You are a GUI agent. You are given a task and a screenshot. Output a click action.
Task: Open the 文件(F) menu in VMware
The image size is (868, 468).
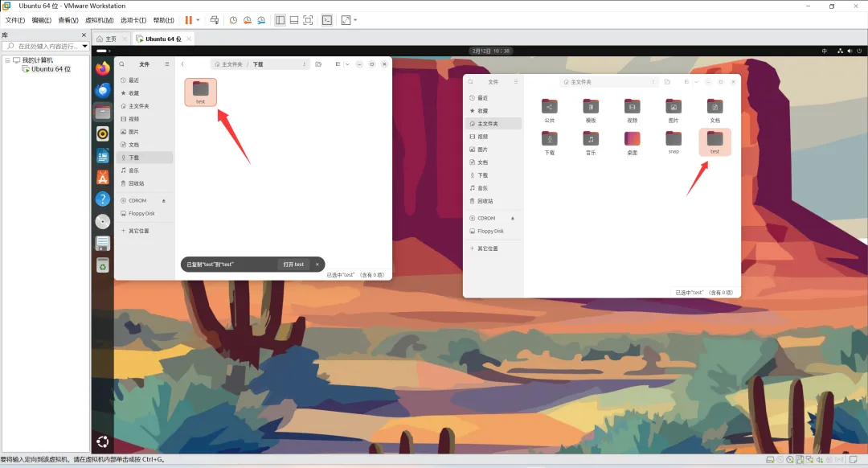pos(15,20)
